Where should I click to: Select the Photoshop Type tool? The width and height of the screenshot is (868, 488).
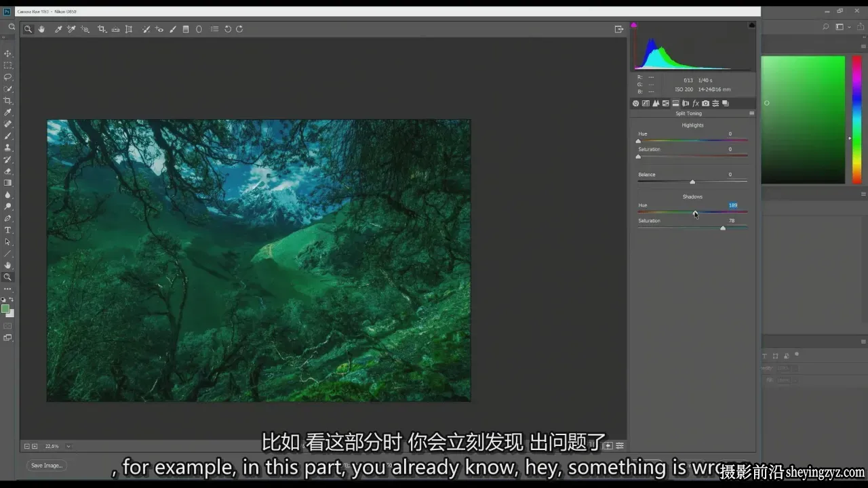point(8,230)
